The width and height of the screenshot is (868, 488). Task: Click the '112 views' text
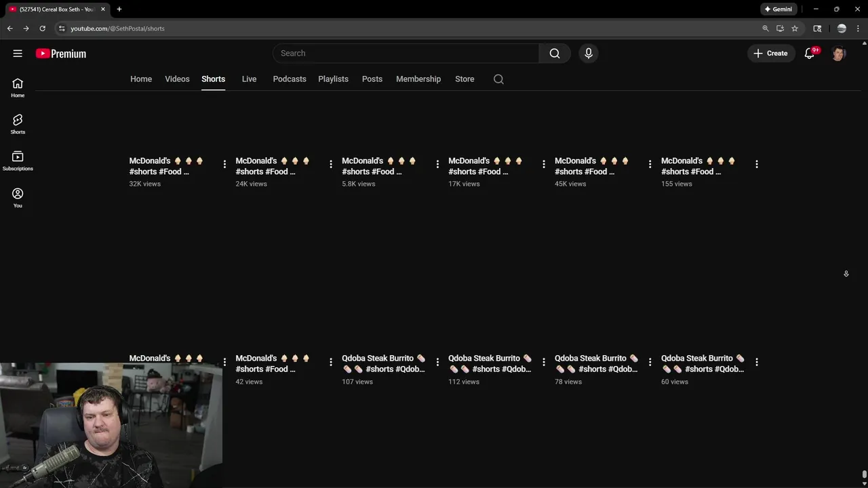click(464, 382)
